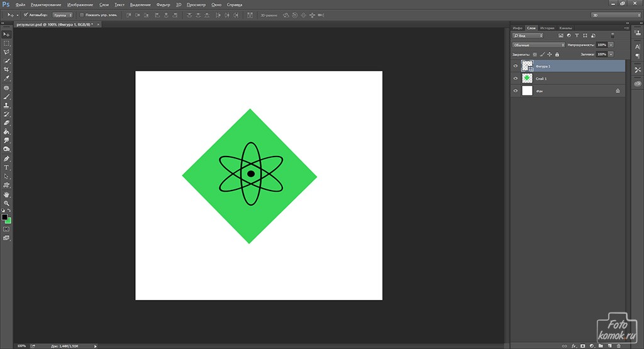The image size is (644, 349).
Task: Select the Move tool in the toolbox
Action: click(6, 35)
